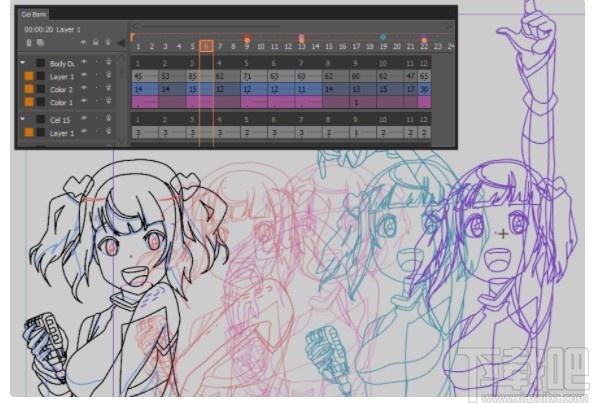
Task: Click the teal diamond marker at frame 19
Action: coord(383,37)
